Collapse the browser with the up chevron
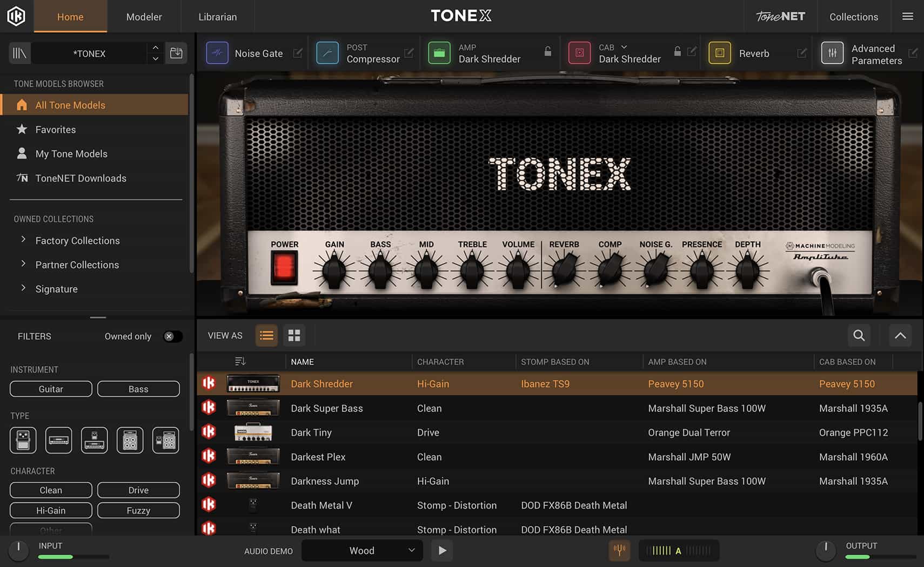924x567 pixels. [900, 335]
